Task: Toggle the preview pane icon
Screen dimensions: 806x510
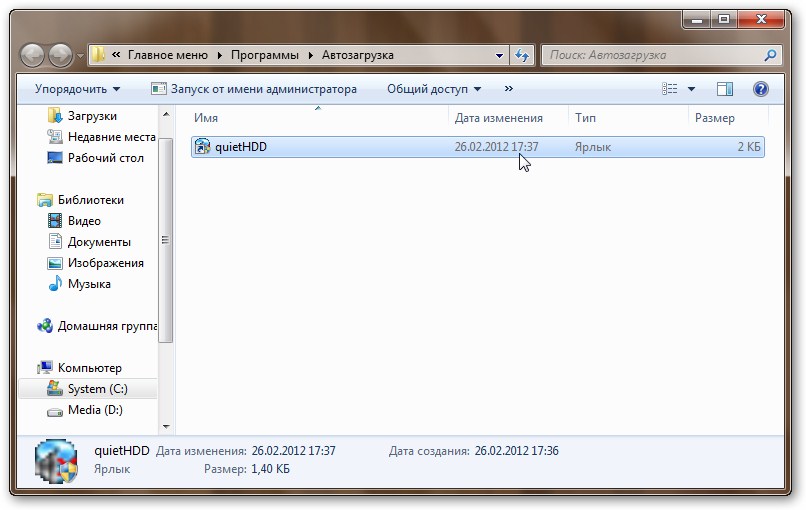Action: 725,89
